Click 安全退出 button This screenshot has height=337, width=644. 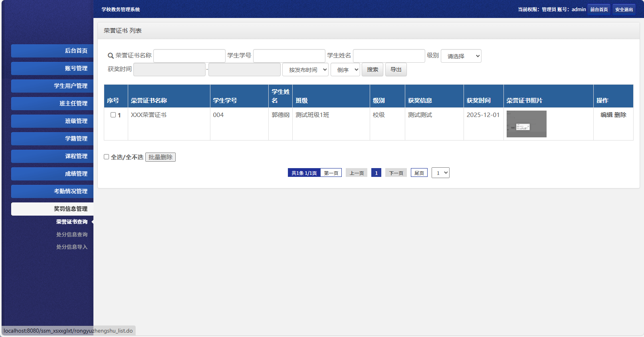pyautogui.click(x=624, y=10)
